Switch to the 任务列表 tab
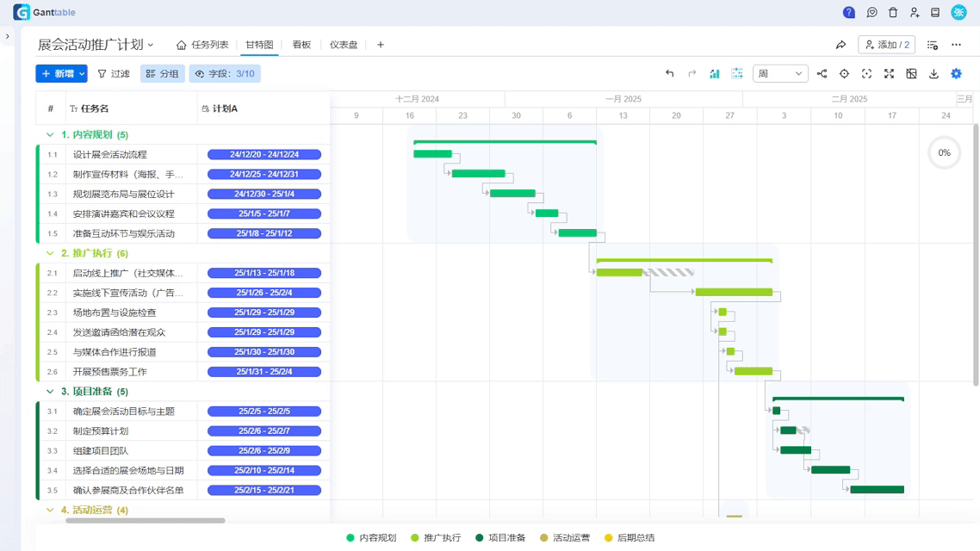 click(x=202, y=45)
